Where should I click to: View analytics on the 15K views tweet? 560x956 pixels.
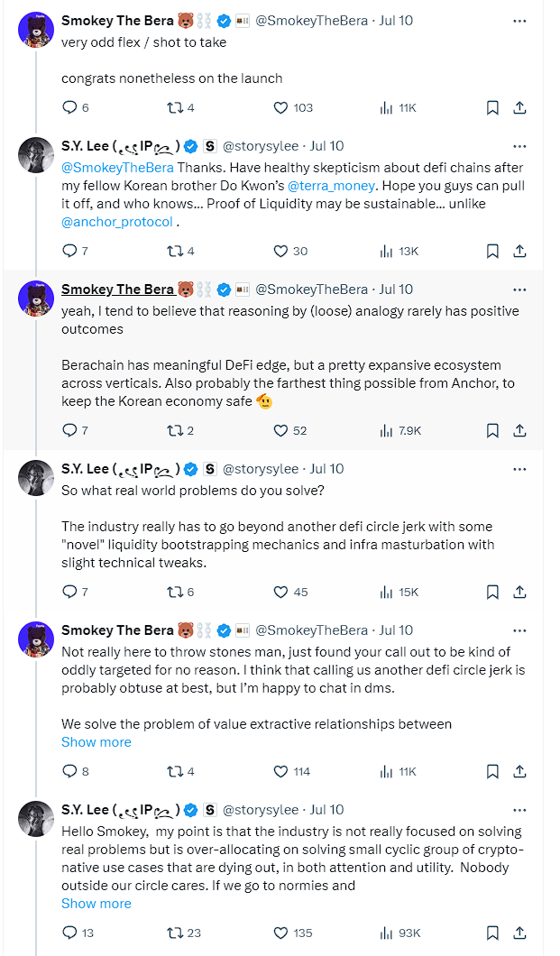(x=388, y=592)
